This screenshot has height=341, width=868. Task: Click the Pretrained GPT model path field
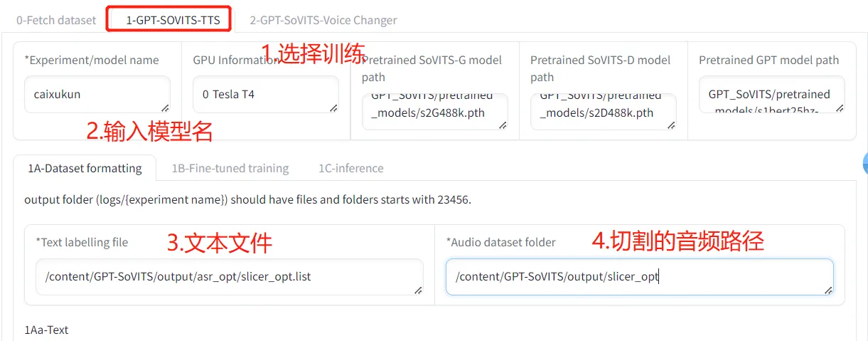click(772, 95)
